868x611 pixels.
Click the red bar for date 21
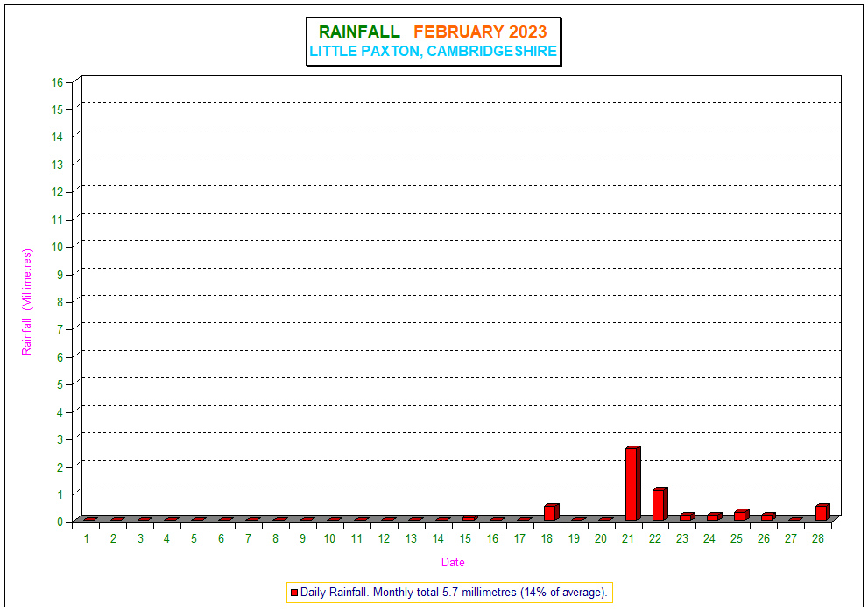point(632,483)
